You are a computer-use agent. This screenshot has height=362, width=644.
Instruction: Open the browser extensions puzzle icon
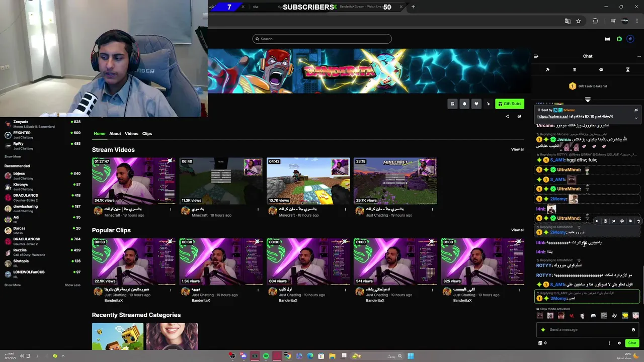[595, 21]
